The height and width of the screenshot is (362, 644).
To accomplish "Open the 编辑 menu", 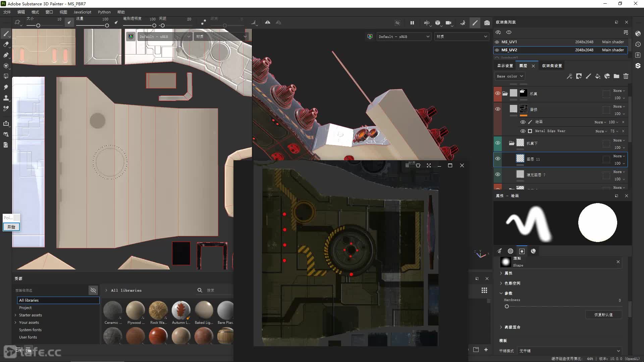I will (21, 12).
